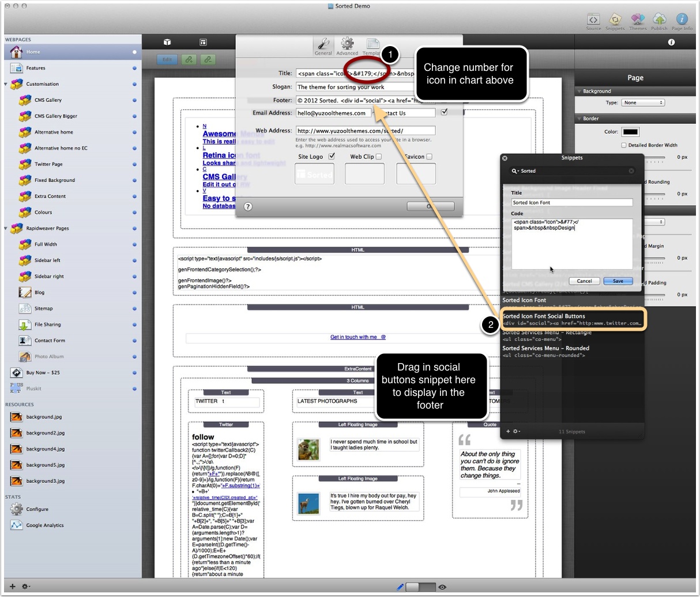Click Cancel in the snippet editor
The image size is (700, 597).
(584, 281)
